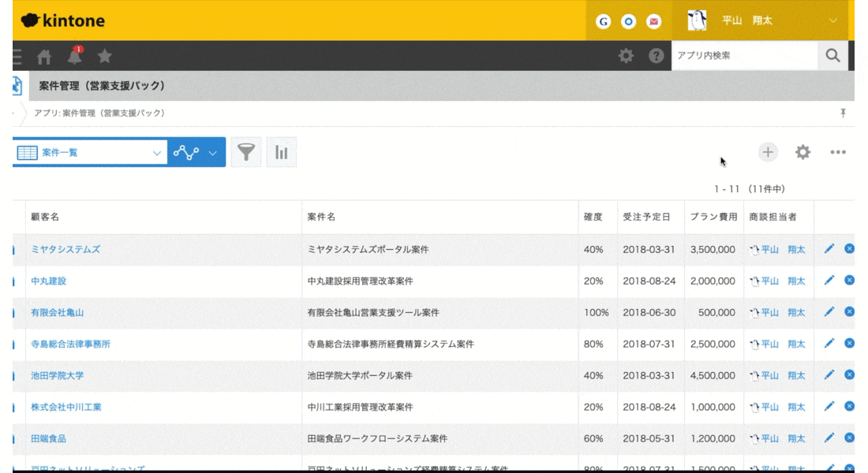Viewport: 868px width, 473px height.
Task: Edit the 田端食品 row
Action: (x=829, y=438)
